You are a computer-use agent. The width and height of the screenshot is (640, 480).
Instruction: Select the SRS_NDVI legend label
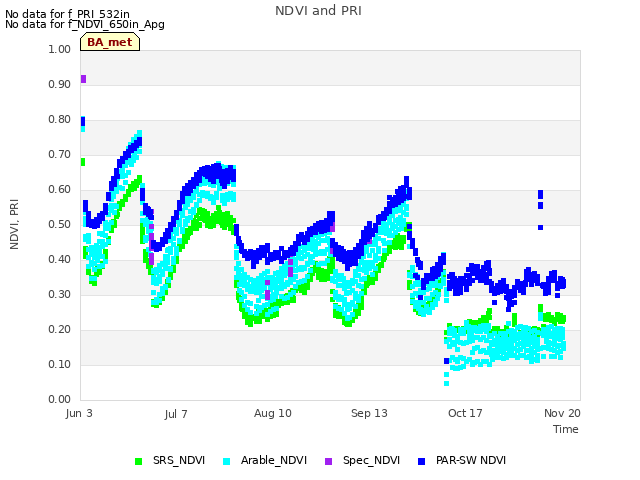(x=179, y=460)
